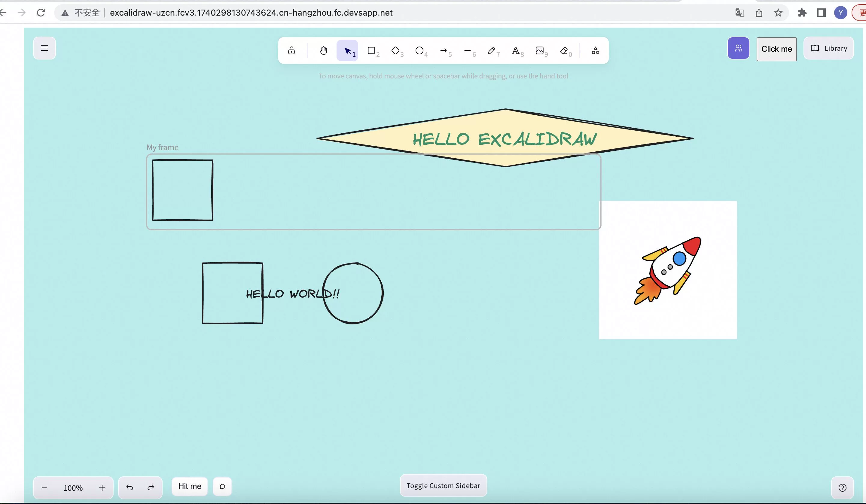Open the live collaboration button

(739, 48)
